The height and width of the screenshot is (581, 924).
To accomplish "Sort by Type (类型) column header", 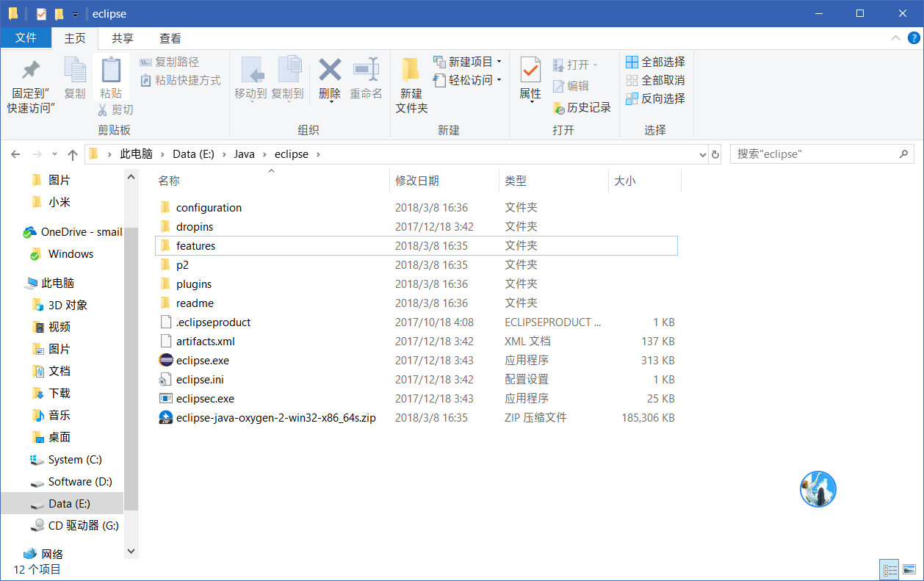I will tap(553, 181).
